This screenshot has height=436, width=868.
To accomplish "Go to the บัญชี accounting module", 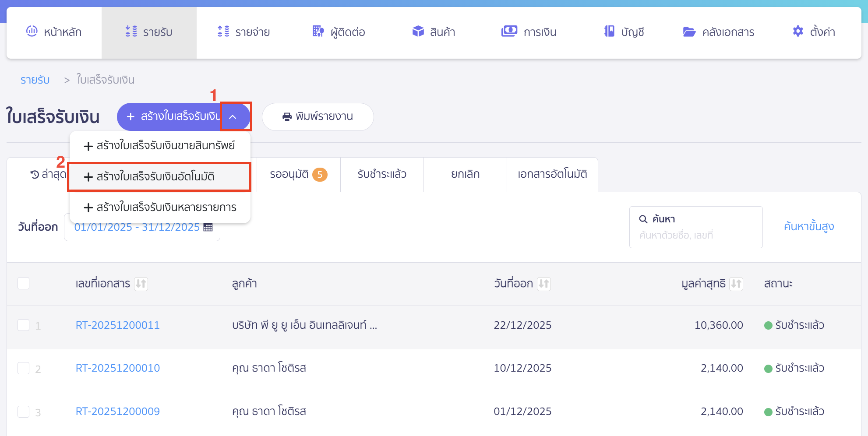I will click(x=624, y=32).
